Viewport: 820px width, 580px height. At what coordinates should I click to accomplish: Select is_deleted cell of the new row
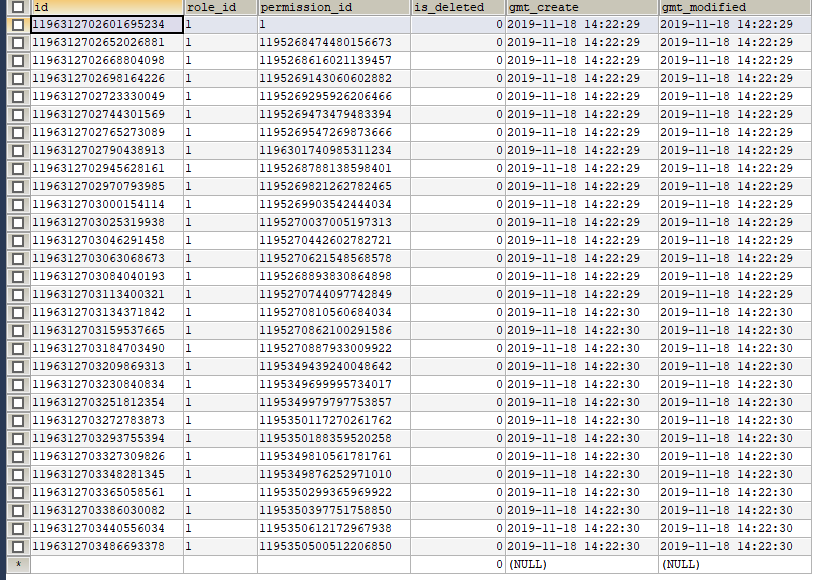pos(458,565)
